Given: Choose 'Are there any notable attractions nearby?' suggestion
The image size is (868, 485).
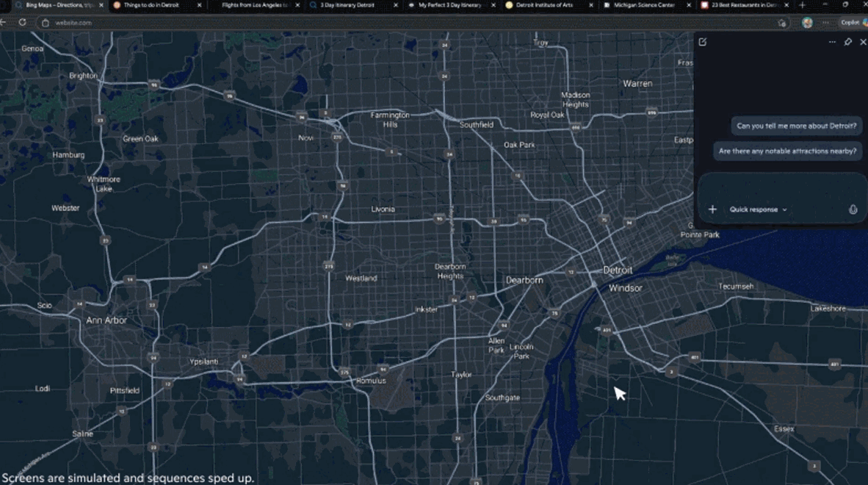Looking at the screenshot, I should [787, 151].
